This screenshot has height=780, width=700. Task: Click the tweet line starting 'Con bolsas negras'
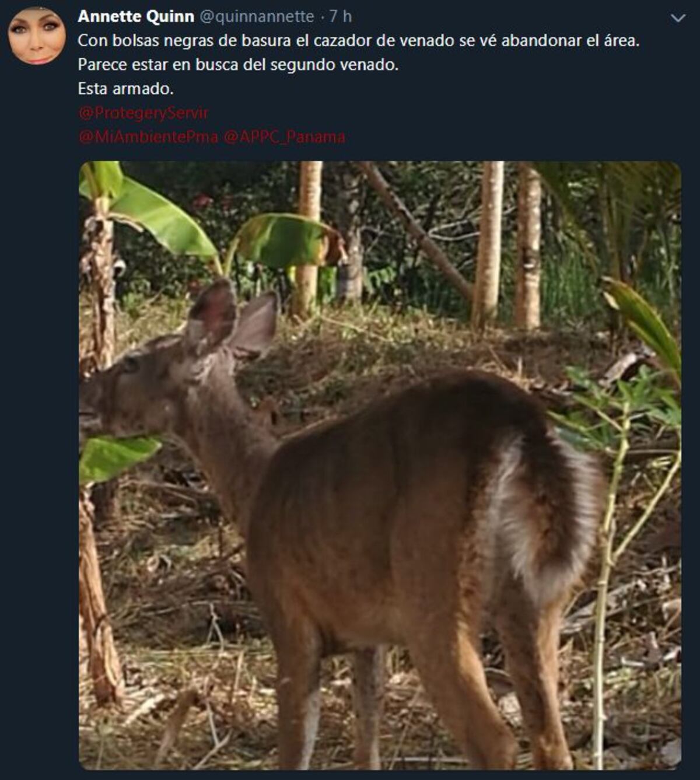click(358, 41)
